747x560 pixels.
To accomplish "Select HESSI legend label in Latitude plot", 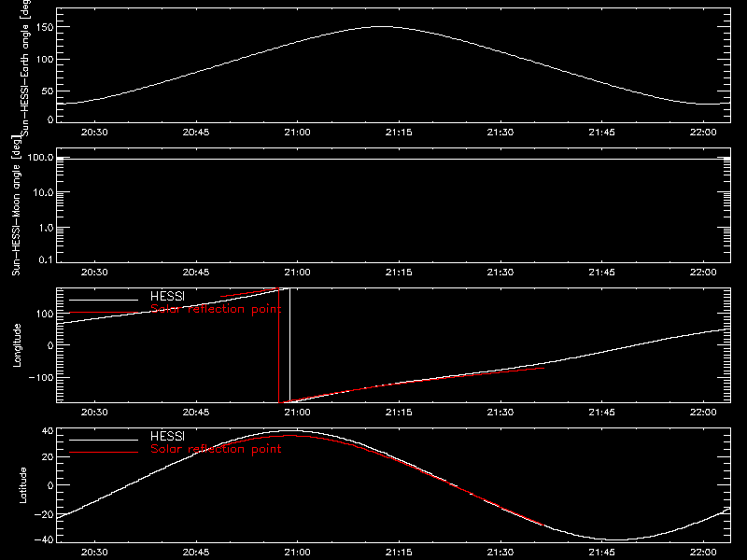I will [x=167, y=436].
